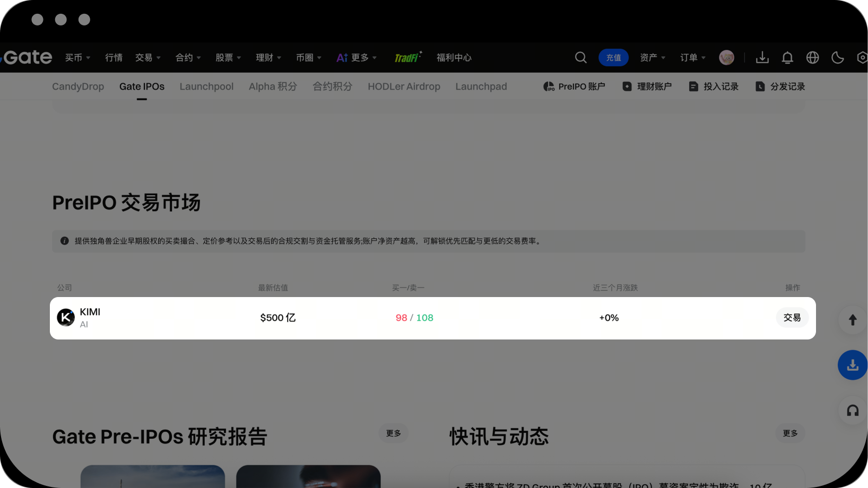
Task: Open customer support headset icon
Action: click(x=853, y=411)
